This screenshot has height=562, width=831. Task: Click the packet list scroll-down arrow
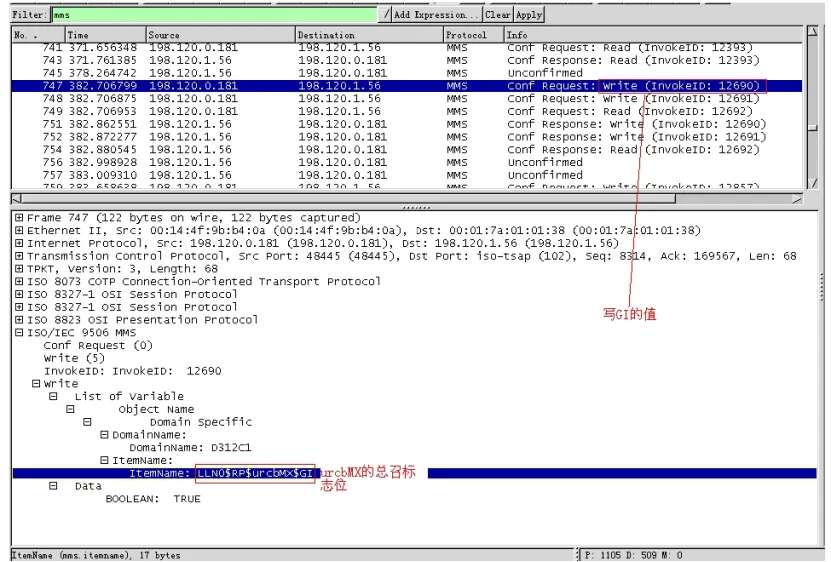click(812, 185)
